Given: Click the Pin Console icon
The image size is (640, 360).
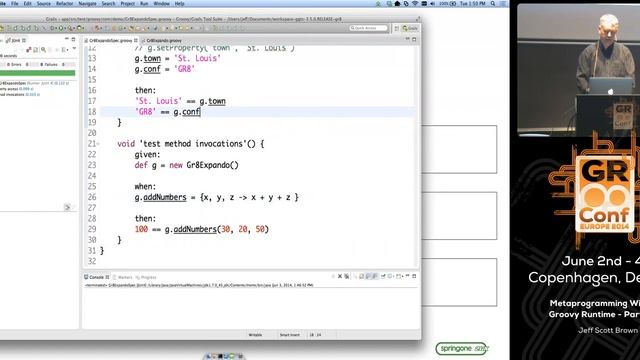Looking at the screenshot, I should point(383,276).
